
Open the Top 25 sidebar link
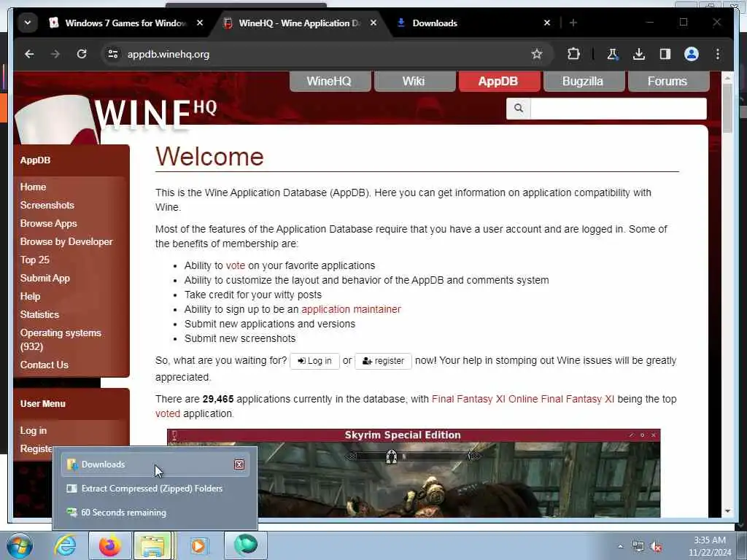35,260
